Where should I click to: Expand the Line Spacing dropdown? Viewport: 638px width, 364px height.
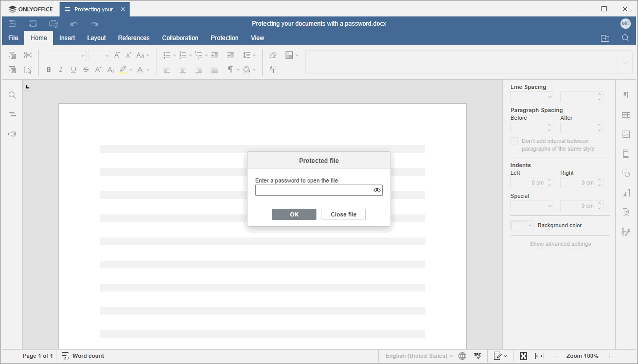532,97
